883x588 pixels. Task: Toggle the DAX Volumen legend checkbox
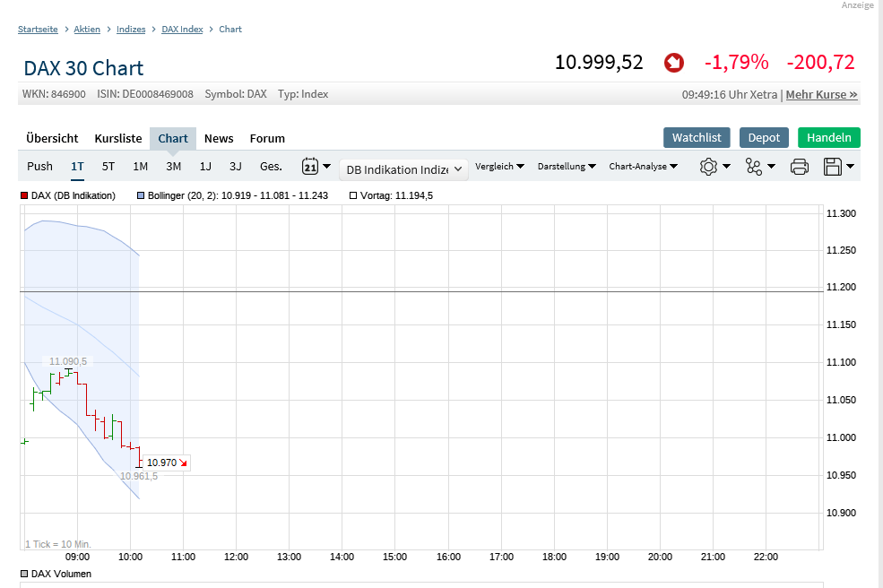[24, 574]
